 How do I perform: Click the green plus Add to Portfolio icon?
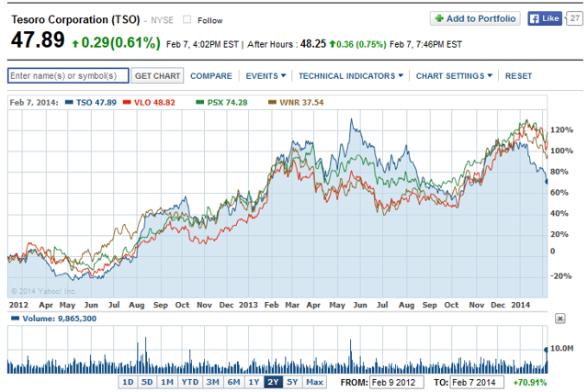pyautogui.click(x=439, y=18)
